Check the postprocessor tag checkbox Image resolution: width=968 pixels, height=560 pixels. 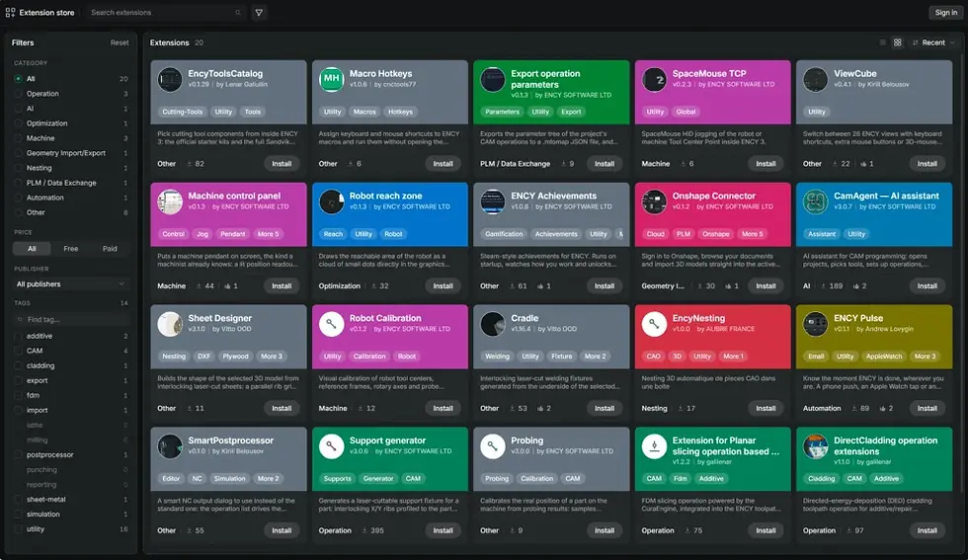[x=19, y=455]
